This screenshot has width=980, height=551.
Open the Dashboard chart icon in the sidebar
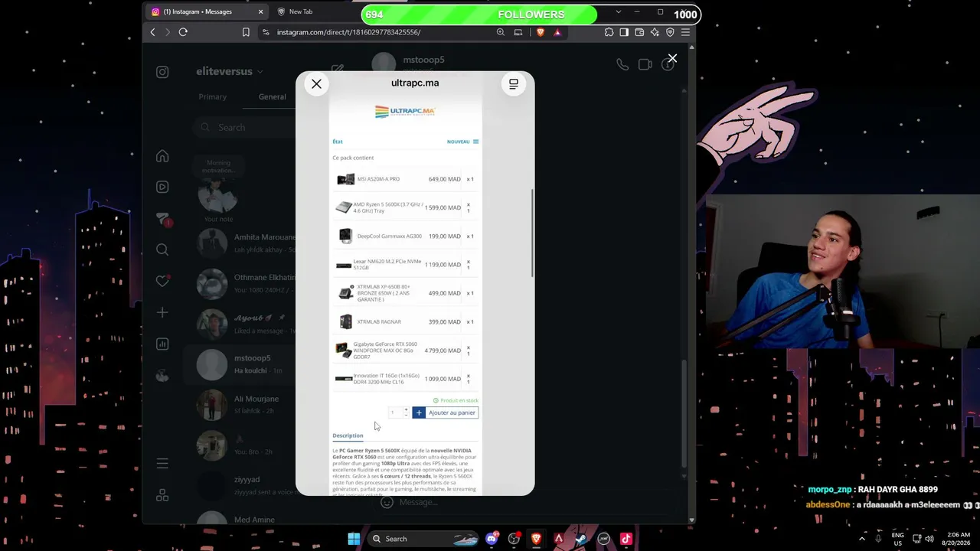coord(162,344)
